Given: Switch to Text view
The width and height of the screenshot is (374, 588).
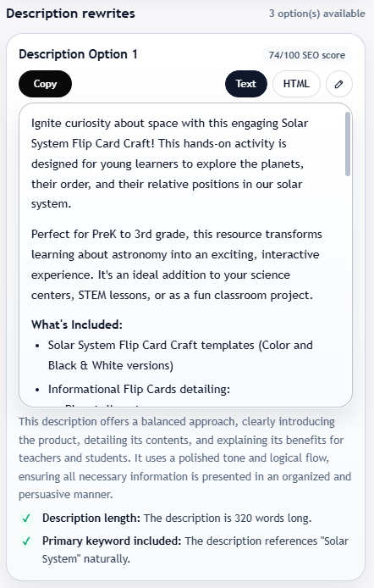Looking at the screenshot, I should (246, 84).
